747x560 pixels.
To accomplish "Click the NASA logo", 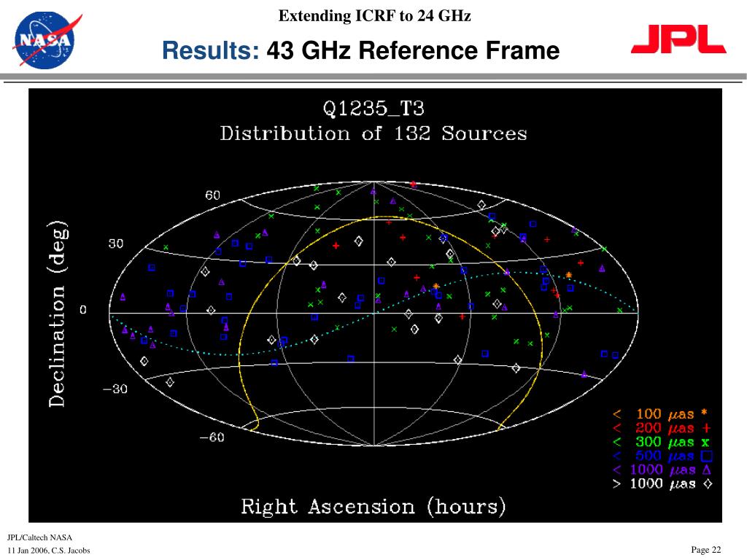I will [x=47, y=40].
